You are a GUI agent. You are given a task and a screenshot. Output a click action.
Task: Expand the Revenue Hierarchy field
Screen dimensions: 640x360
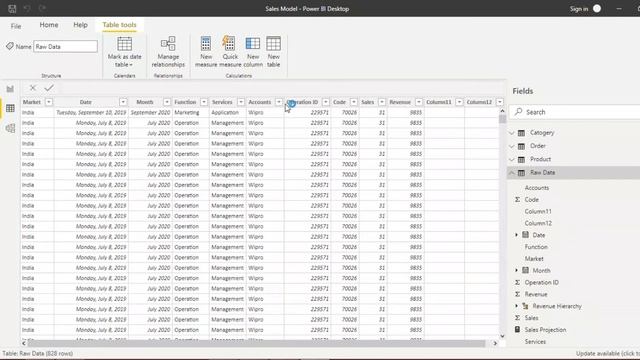pyautogui.click(x=516, y=306)
